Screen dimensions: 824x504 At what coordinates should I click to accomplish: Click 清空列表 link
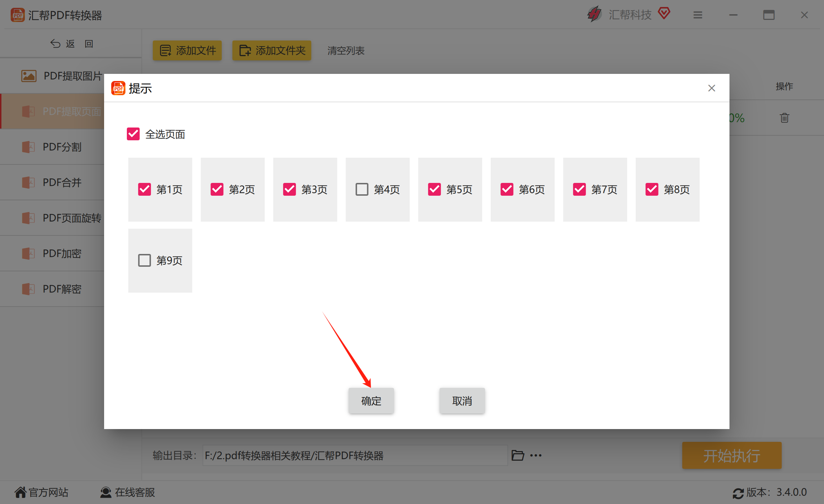coord(346,50)
